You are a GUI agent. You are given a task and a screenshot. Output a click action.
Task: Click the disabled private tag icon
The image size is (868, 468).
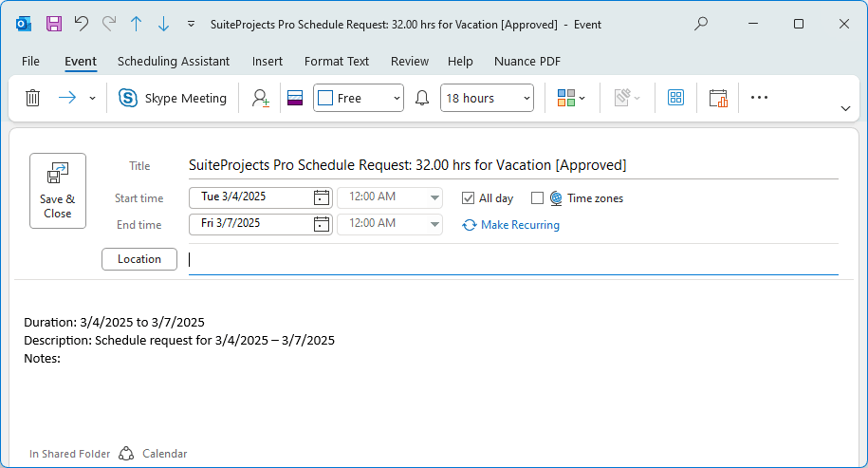click(627, 98)
